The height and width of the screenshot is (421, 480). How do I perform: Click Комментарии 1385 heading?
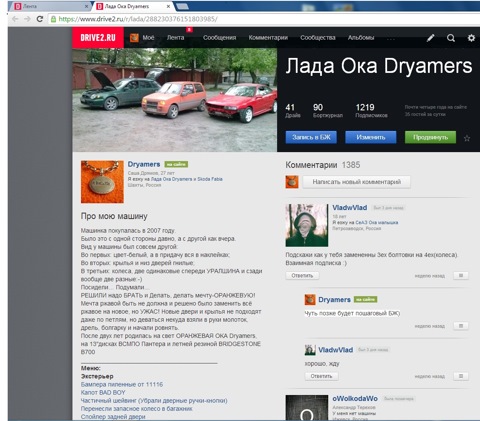(322, 165)
